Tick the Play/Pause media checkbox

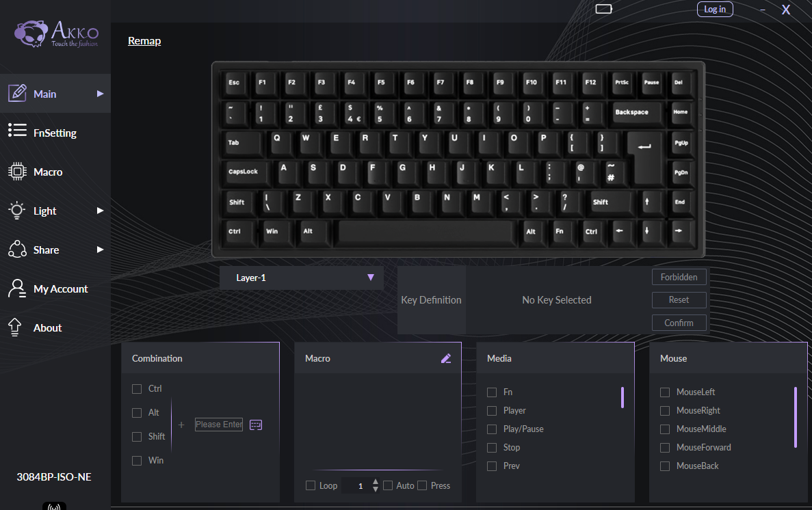(492, 429)
